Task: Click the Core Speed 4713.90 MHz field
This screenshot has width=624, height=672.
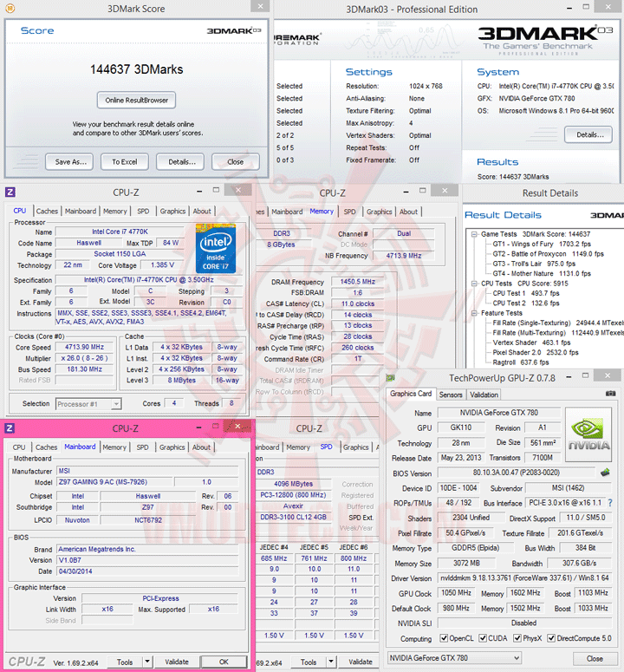Action: point(84,347)
